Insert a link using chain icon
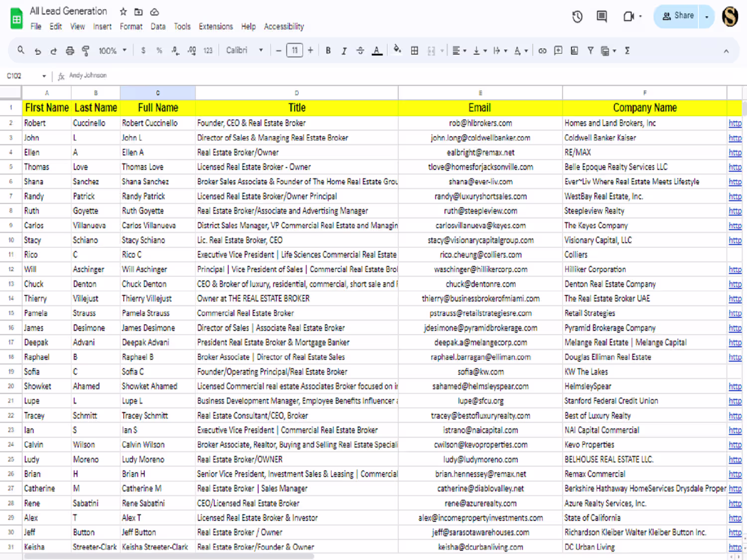 [x=542, y=50]
